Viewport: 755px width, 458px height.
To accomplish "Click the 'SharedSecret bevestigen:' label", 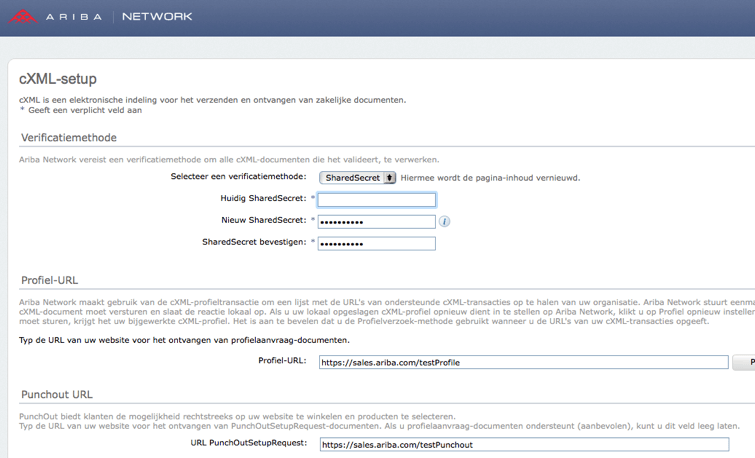I will [x=254, y=242].
